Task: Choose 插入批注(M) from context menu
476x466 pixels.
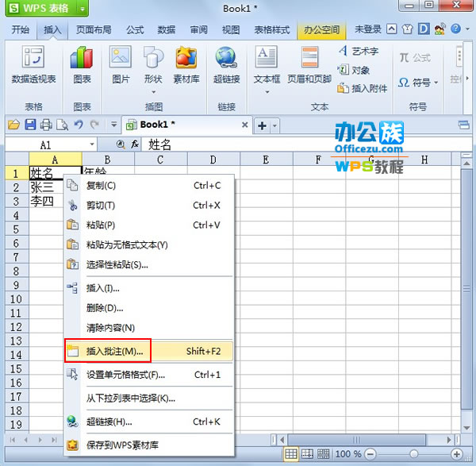Action: click(149, 351)
